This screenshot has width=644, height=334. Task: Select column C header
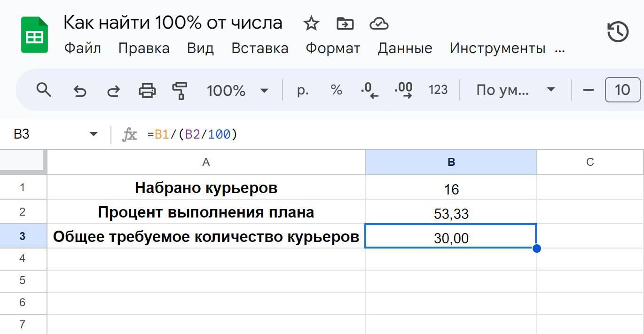590,162
